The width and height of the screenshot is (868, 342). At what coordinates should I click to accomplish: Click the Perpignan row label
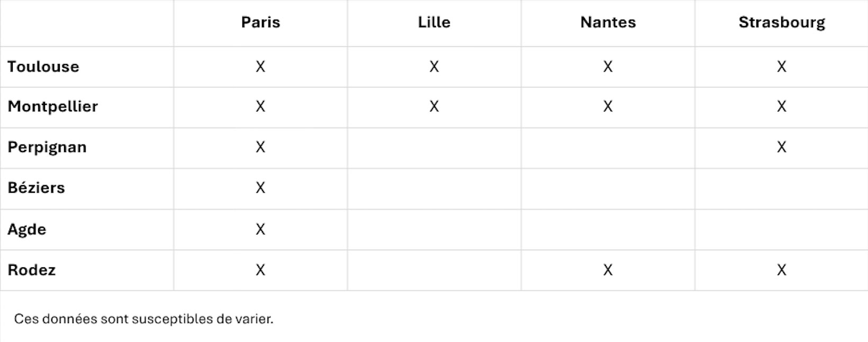pyautogui.click(x=47, y=147)
